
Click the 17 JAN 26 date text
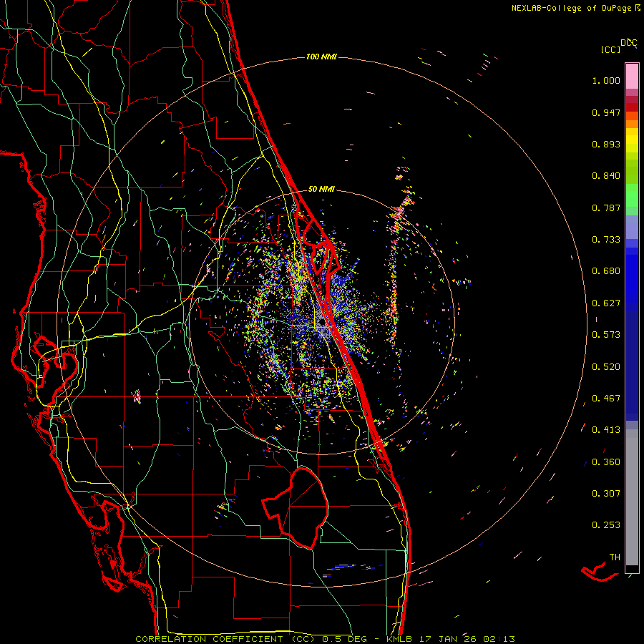pyautogui.click(x=448, y=639)
